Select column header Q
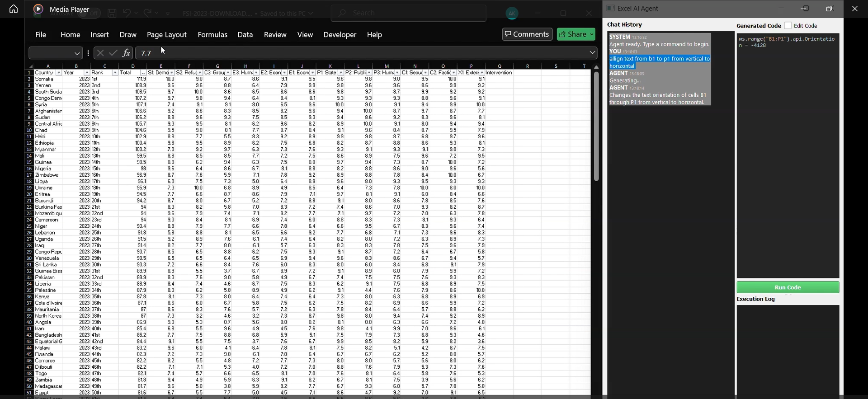The width and height of the screenshot is (868, 399). pos(500,66)
